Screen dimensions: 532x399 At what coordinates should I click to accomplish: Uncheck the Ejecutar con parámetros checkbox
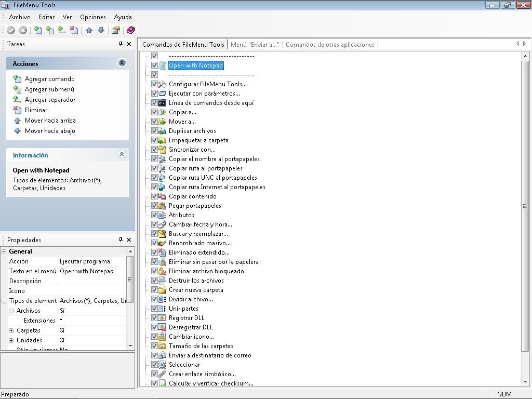154,94
